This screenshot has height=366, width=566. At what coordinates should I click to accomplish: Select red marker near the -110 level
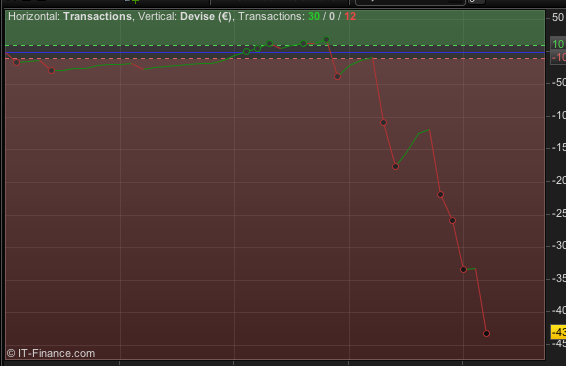click(x=383, y=123)
